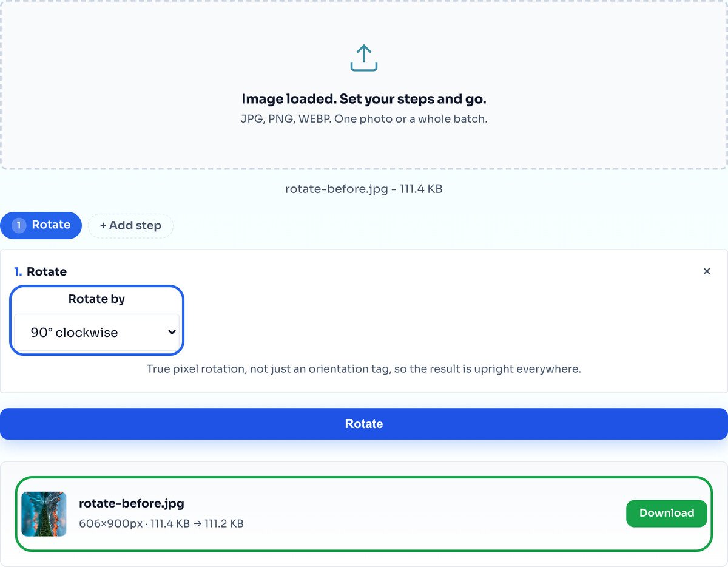Open the rotated image thumbnail preview

44,514
